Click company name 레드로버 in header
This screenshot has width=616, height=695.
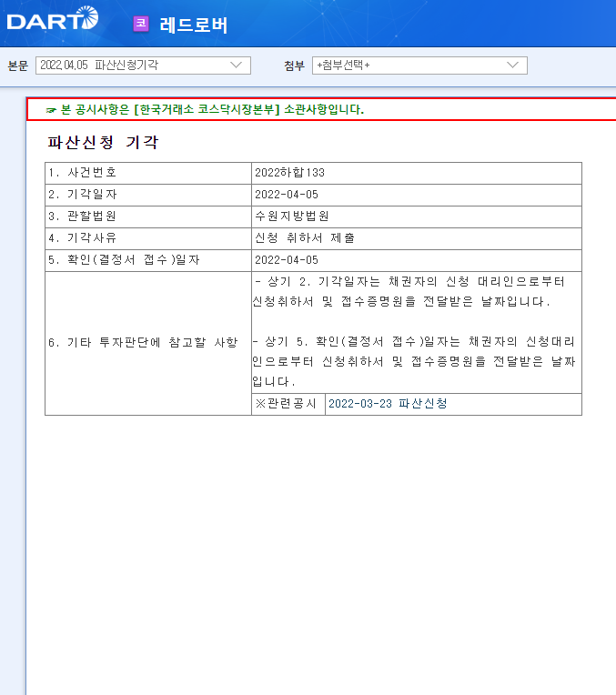194,25
